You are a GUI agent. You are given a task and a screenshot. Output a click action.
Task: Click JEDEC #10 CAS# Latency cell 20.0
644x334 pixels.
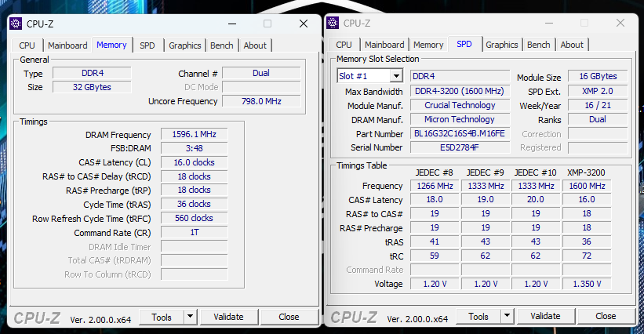(536, 200)
